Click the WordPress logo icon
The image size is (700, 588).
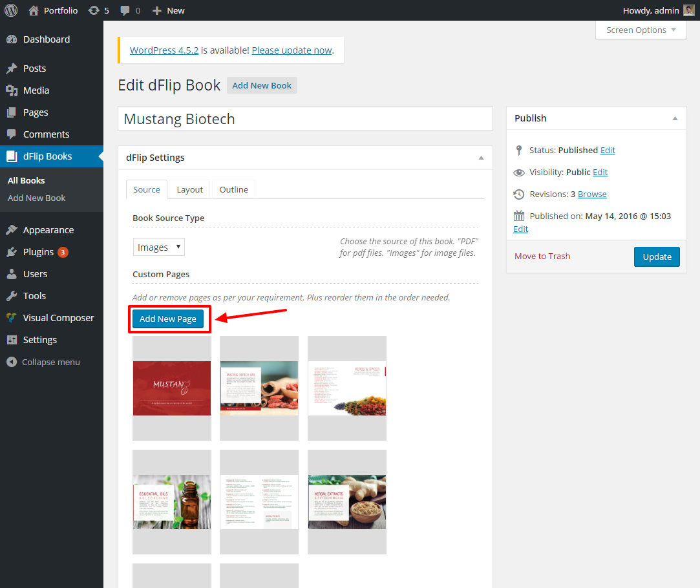(11, 10)
